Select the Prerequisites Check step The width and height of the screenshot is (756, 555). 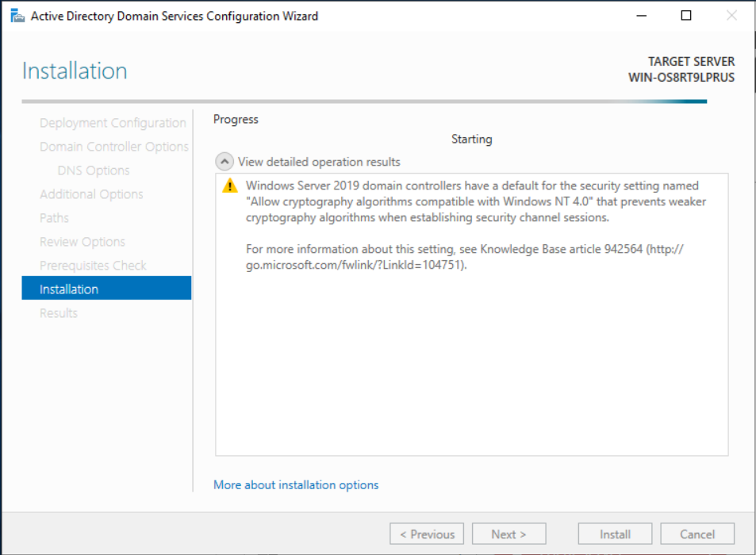click(x=93, y=266)
